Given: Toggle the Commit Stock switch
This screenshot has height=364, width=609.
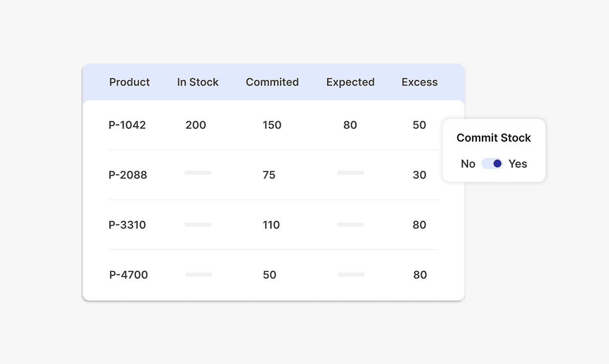Looking at the screenshot, I should tap(492, 164).
